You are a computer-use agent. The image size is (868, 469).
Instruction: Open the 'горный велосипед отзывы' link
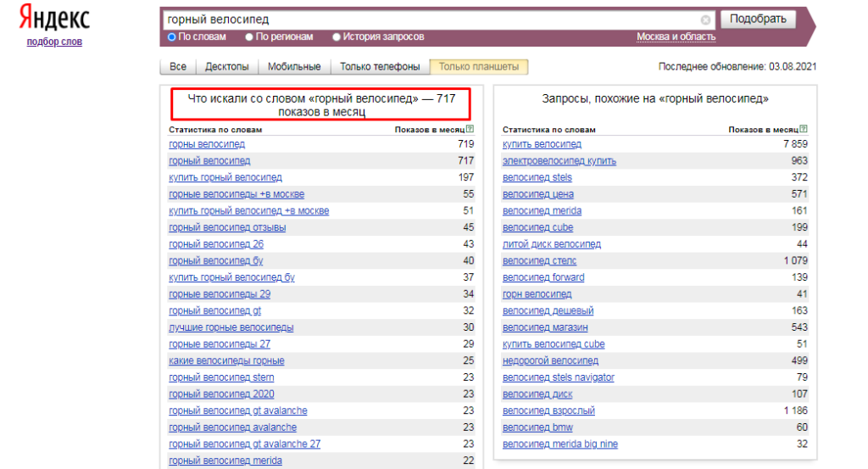click(x=227, y=227)
